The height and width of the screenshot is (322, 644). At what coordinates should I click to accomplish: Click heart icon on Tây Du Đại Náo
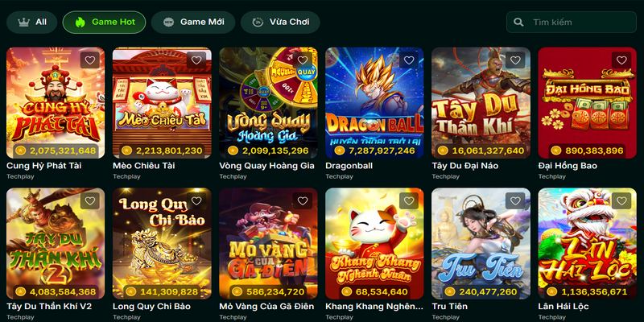(x=515, y=60)
